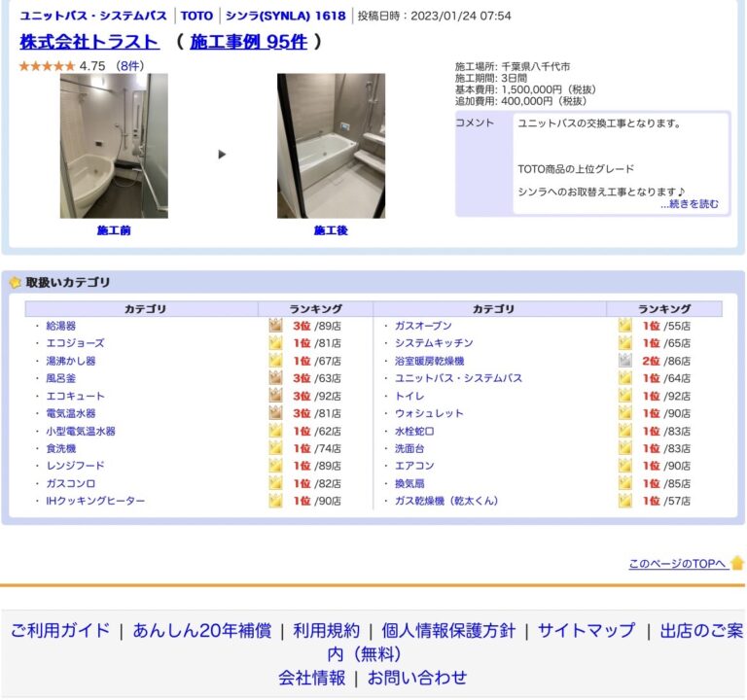The height and width of the screenshot is (700, 747).
Task: Click bronze crown icon in 給湯器 row
Action: coord(276,326)
